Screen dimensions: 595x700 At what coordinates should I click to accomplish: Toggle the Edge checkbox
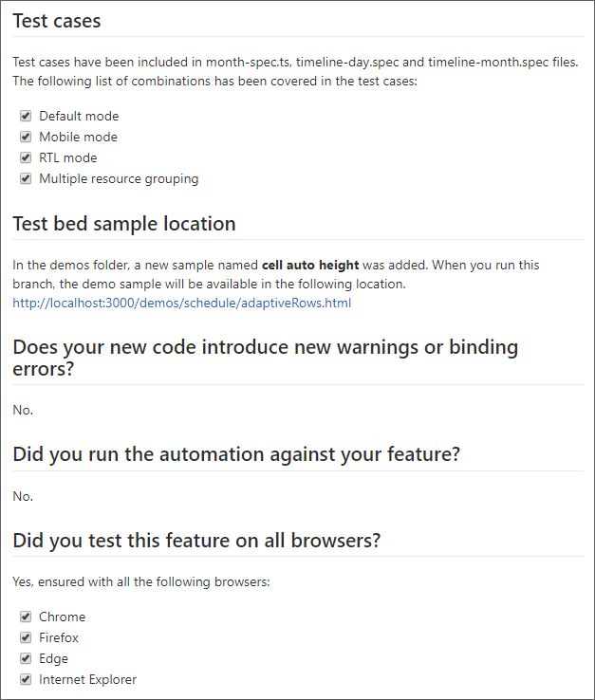tap(26, 658)
